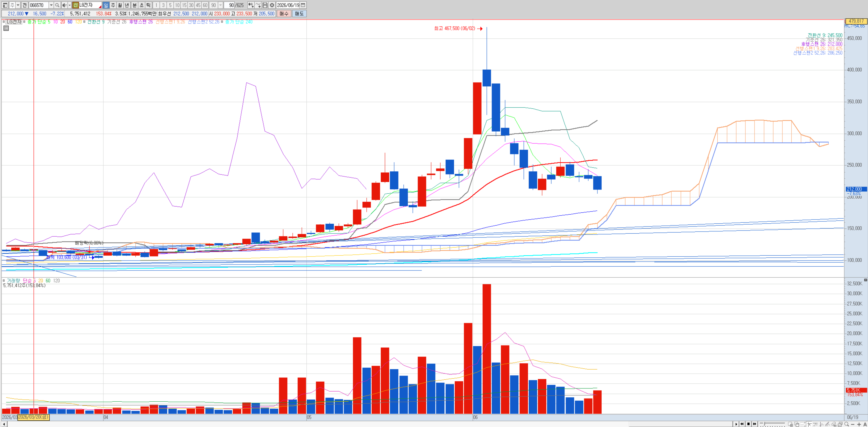Open the stock code 066570 dropdown
This screenshot has width=868, height=427.
[51, 5]
